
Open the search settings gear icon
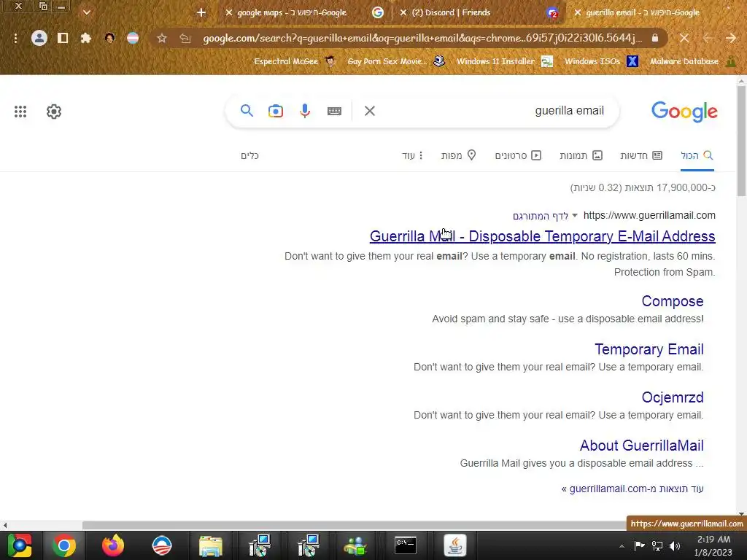(54, 112)
